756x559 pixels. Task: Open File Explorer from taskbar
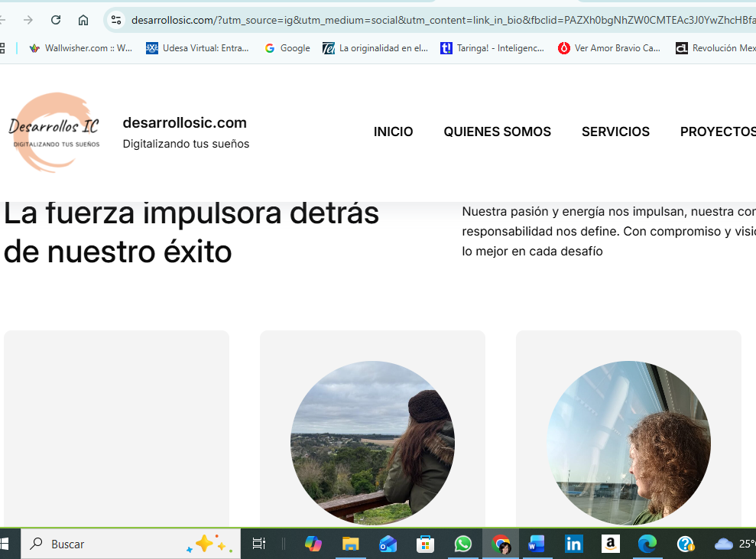coord(350,544)
